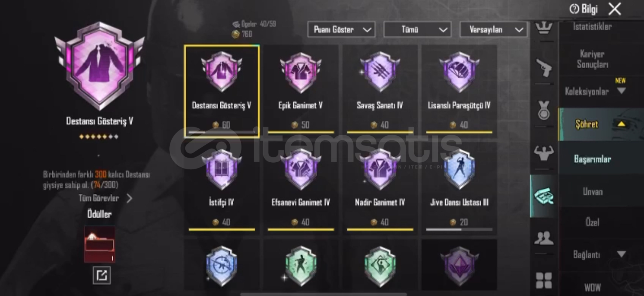Open the Varsayılan sort dropdown
This screenshot has height=296, width=644.
pos(493,30)
